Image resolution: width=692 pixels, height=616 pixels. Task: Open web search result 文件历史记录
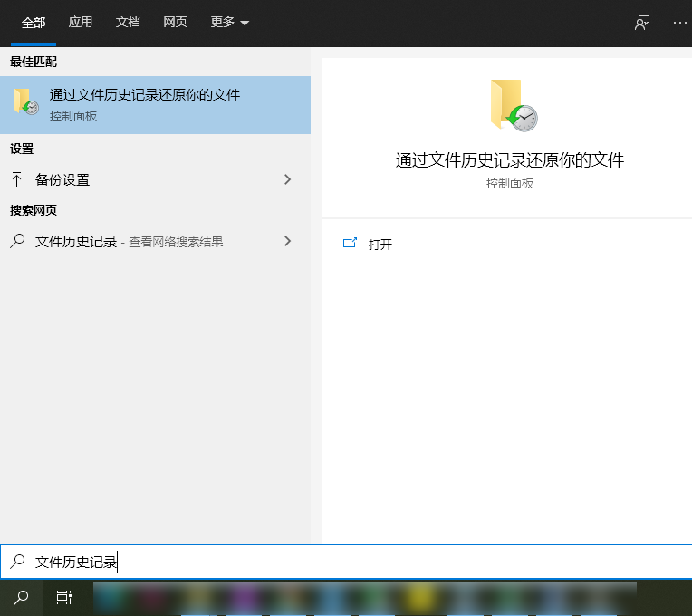(x=156, y=241)
